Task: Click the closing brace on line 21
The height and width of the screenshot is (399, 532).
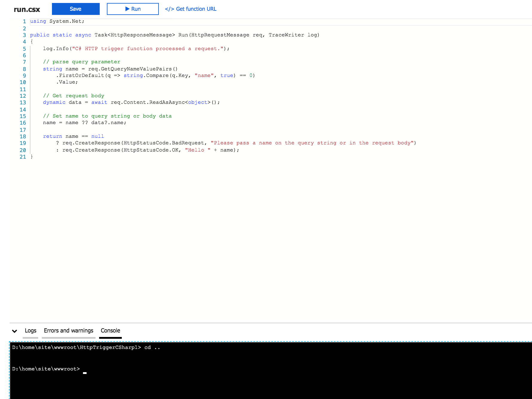Action: [31, 157]
